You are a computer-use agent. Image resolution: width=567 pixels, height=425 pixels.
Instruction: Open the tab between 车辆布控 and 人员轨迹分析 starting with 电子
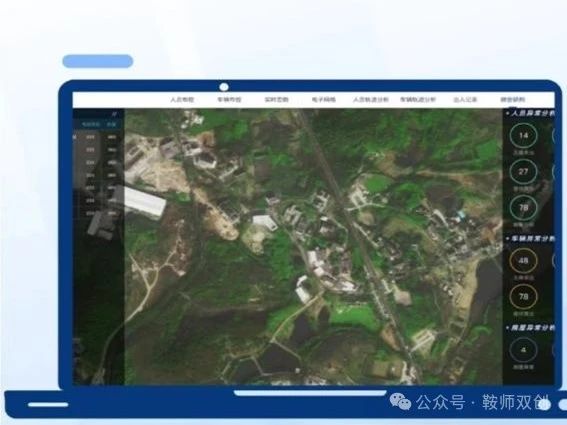pos(324,99)
